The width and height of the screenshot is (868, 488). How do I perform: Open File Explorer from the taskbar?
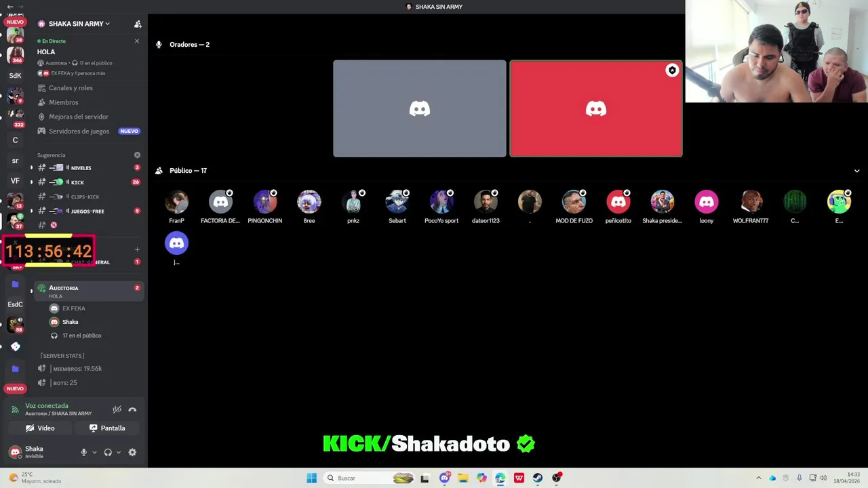(x=463, y=478)
